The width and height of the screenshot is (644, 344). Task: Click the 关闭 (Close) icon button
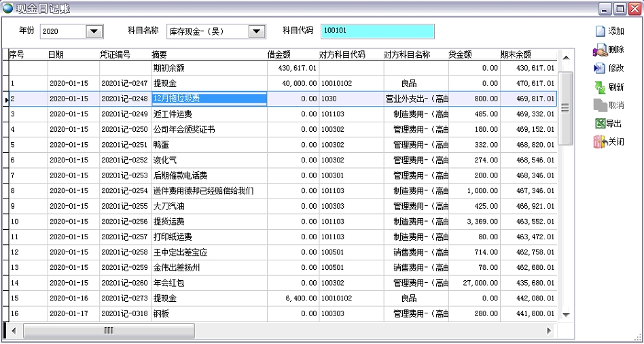coord(601,142)
